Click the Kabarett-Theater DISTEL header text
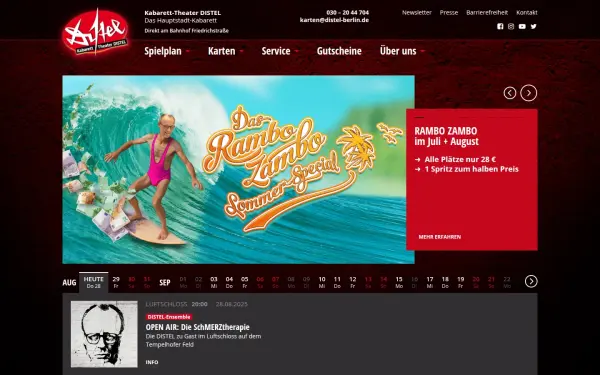Image resolution: width=600 pixels, height=375 pixels. click(183, 13)
